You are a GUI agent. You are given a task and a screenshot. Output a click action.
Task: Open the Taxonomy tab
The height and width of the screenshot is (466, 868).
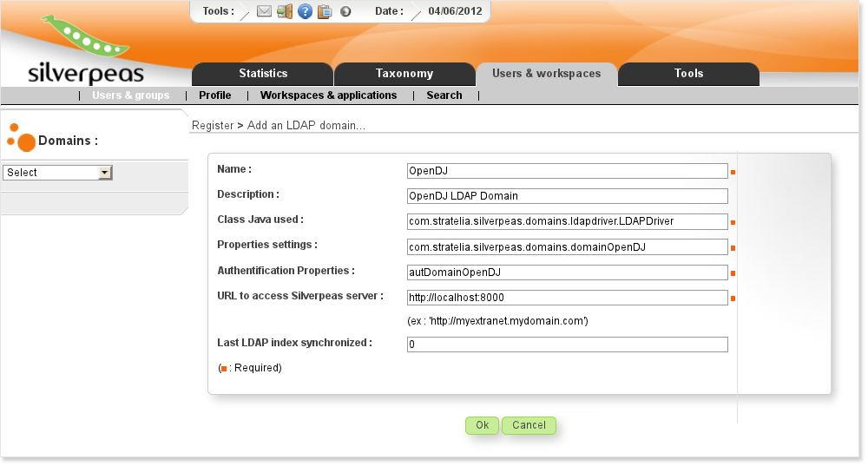coord(404,74)
